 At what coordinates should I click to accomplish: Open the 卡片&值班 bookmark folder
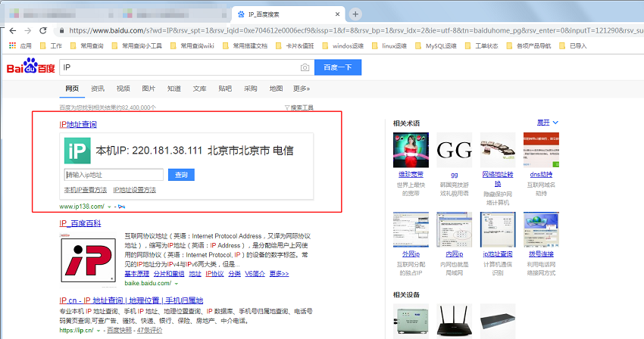tap(295, 45)
